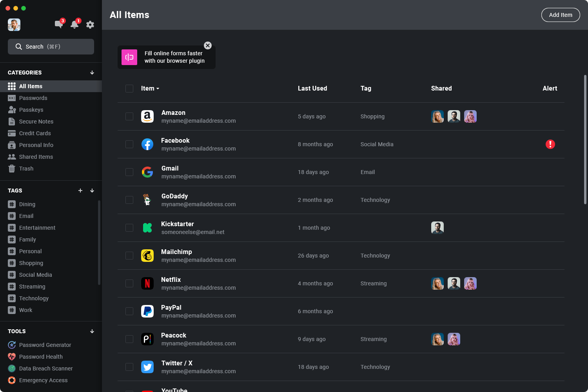The width and height of the screenshot is (588, 392).
Task: Collapse the Tools section arrow
Action: pos(92,331)
